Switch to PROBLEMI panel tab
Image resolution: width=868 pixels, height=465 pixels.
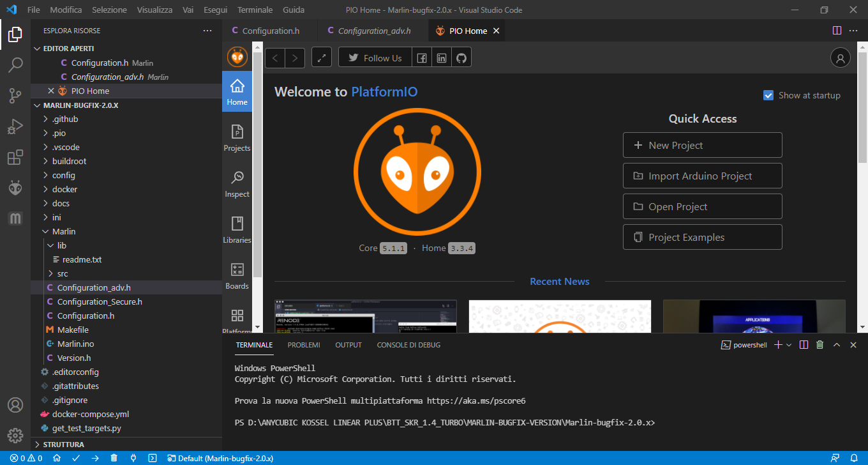tap(304, 345)
